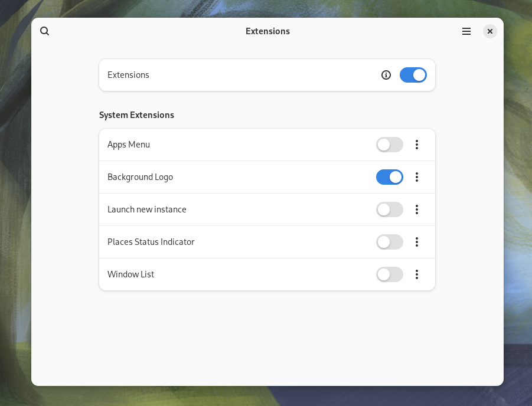The height and width of the screenshot is (406, 532).
Task: Open the three-dot menu for Background Logo
Action: (417, 177)
